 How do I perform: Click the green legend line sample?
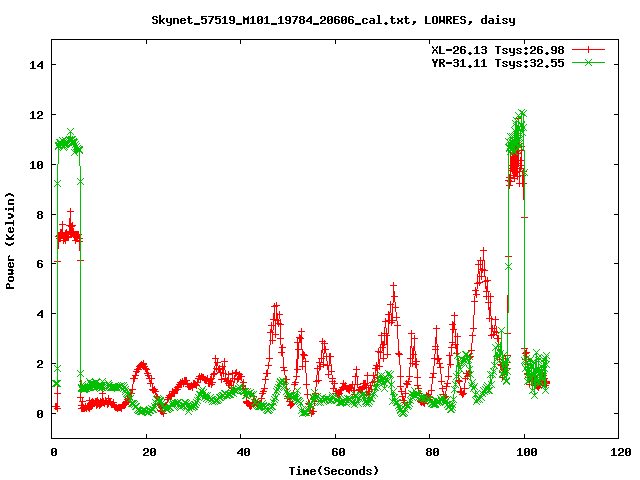click(x=588, y=62)
